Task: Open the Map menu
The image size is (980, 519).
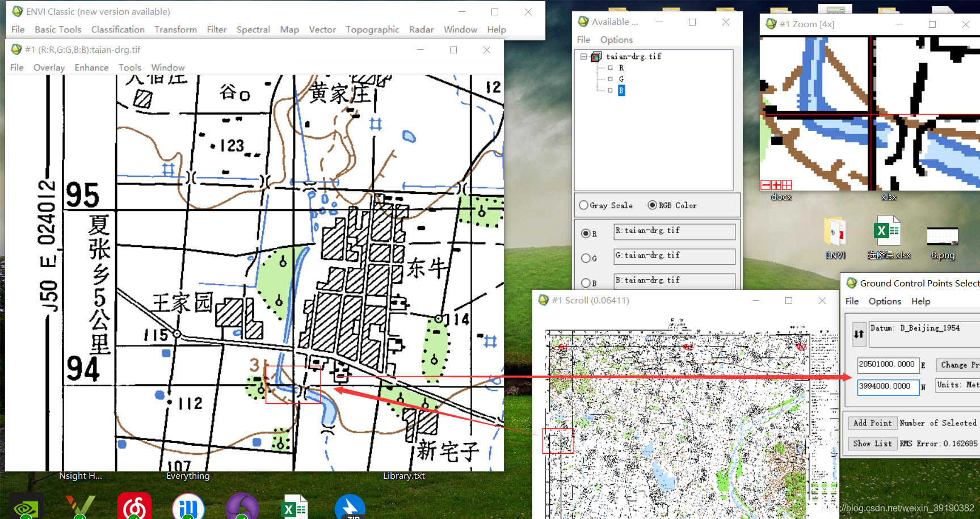Action: point(289,29)
